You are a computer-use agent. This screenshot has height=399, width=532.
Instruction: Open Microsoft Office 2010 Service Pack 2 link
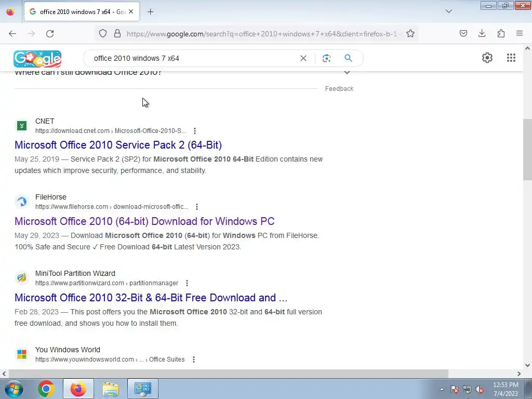tap(118, 145)
